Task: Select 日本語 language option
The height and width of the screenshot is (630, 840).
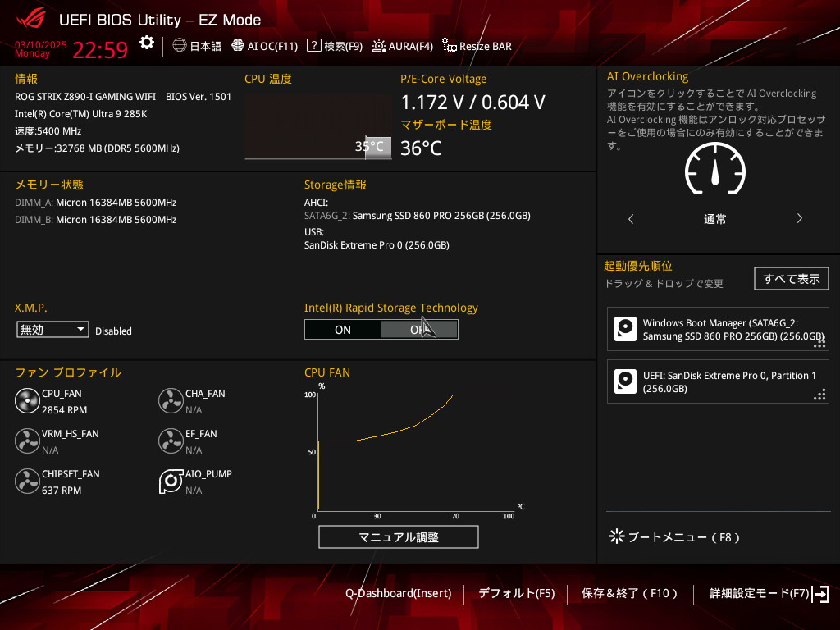Action: tap(205, 47)
